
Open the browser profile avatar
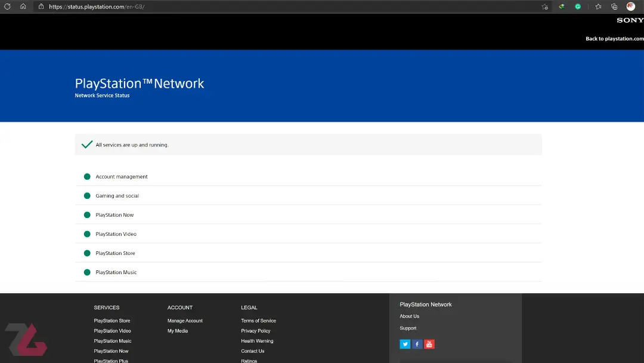(631, 7)
